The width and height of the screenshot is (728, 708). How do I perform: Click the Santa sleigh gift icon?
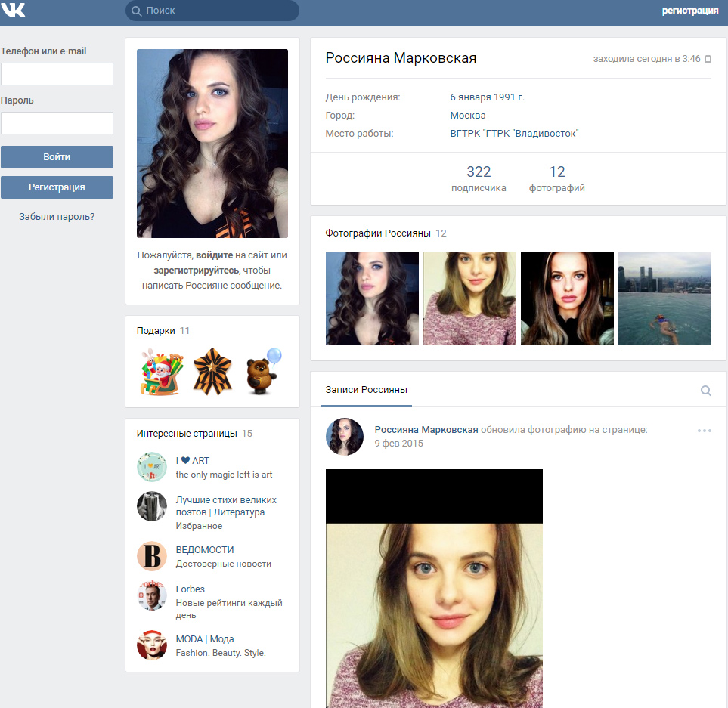coord(162,372)
